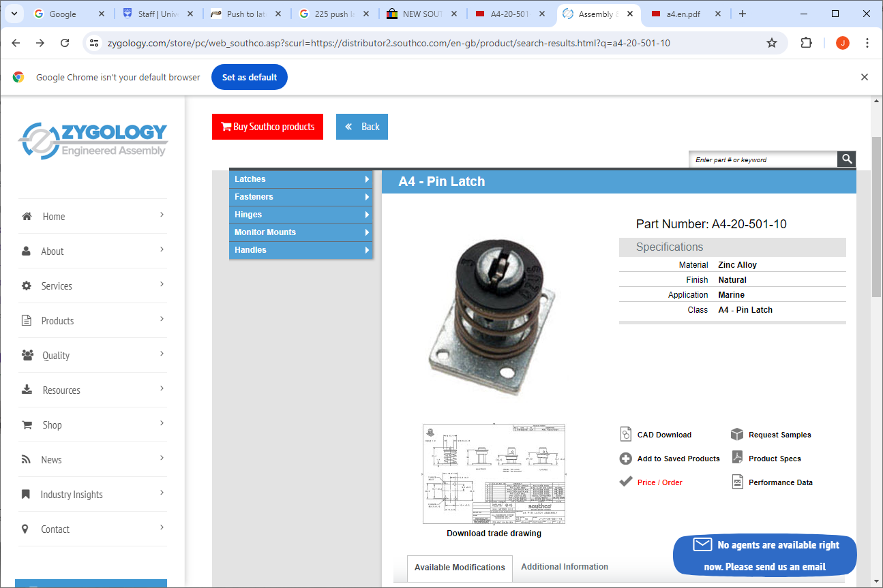The width and height of the screenshot is (883, 588).
Task: Open a new browser tab
Action: 743,14
